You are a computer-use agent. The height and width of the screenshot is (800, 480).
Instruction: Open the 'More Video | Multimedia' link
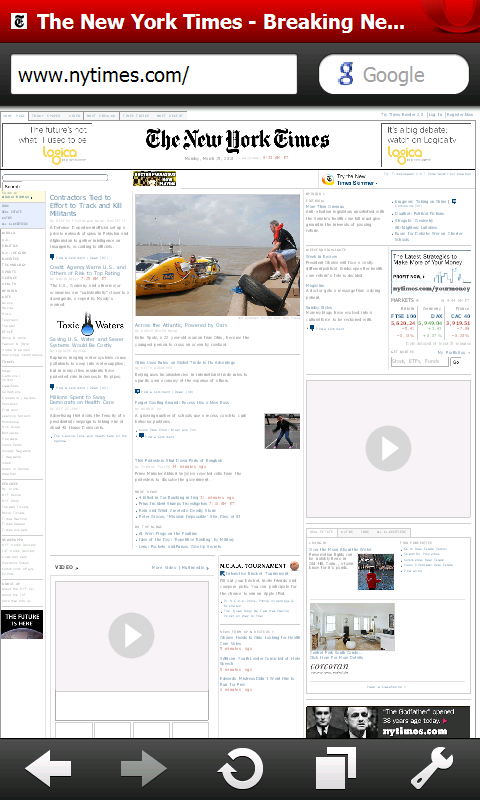[x=181, y=567]
